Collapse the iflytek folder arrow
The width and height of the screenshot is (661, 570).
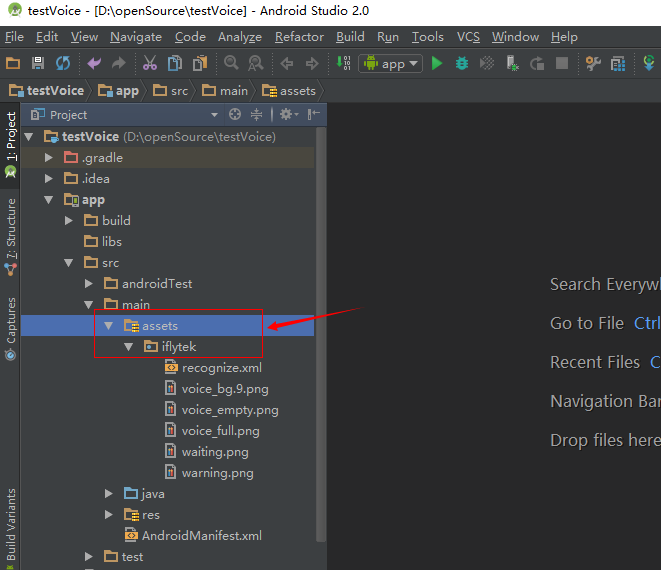tap(129, 347)
